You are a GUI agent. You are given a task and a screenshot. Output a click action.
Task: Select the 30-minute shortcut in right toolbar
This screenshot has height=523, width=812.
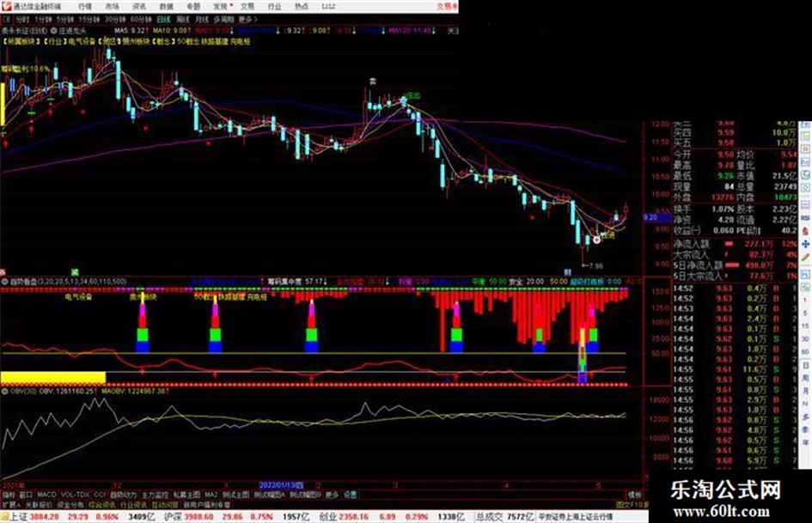tap(805, 338)
